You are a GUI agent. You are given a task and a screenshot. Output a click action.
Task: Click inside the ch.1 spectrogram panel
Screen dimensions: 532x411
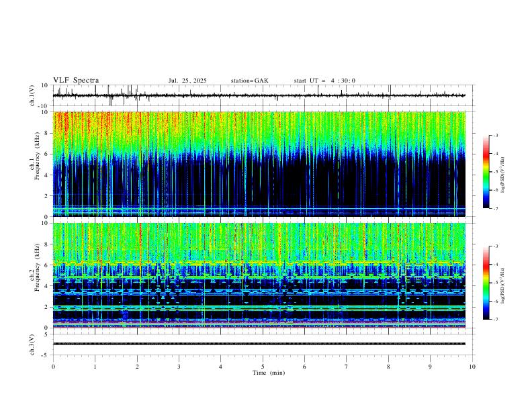coord(259,164)
